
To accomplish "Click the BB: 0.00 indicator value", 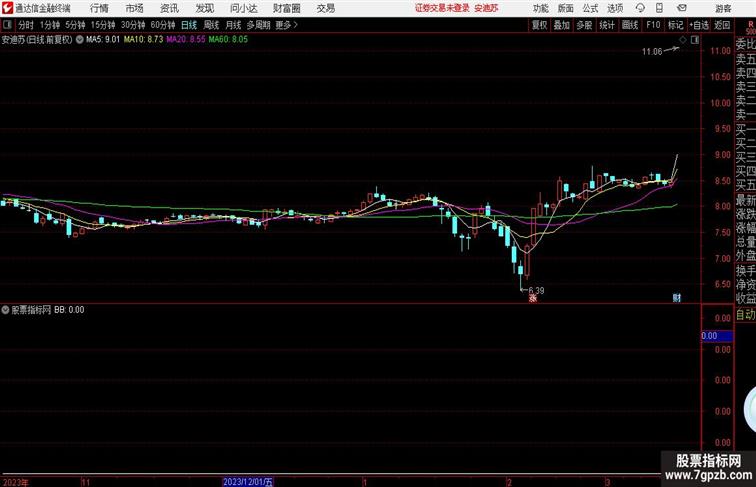I will point(69,310).
